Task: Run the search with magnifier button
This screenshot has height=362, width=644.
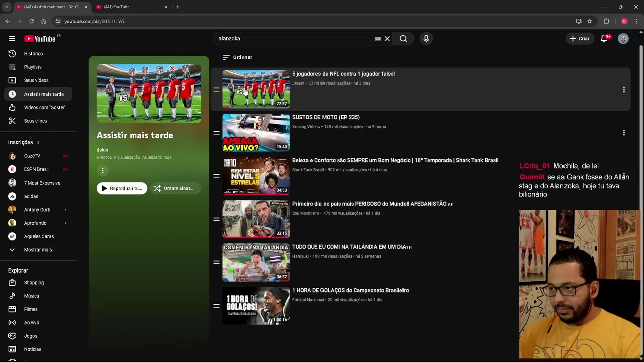Action: point(403,39)
